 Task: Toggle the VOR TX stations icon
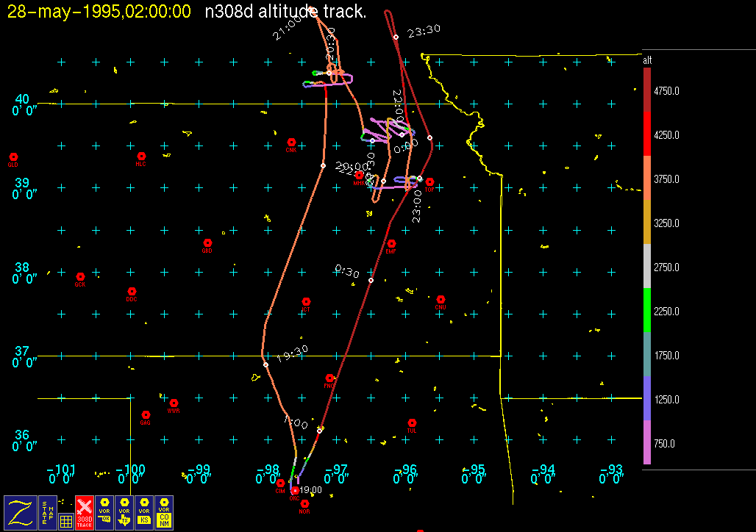tap(124, 513)
